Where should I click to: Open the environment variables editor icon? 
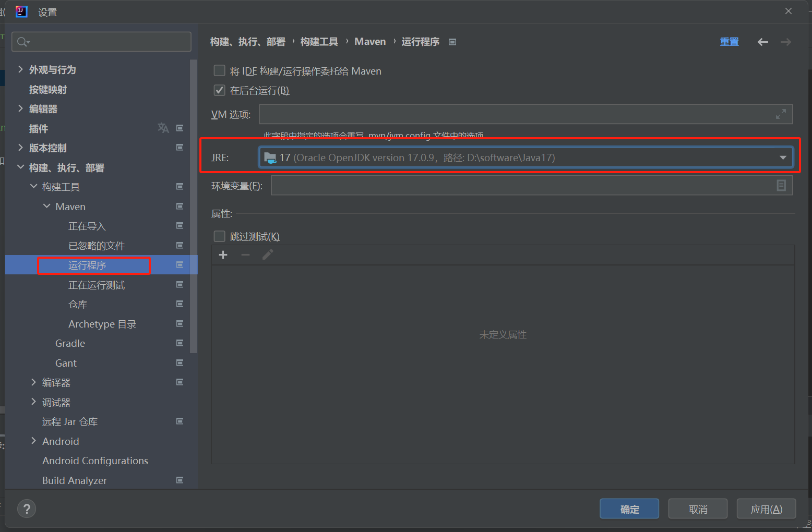781,186
